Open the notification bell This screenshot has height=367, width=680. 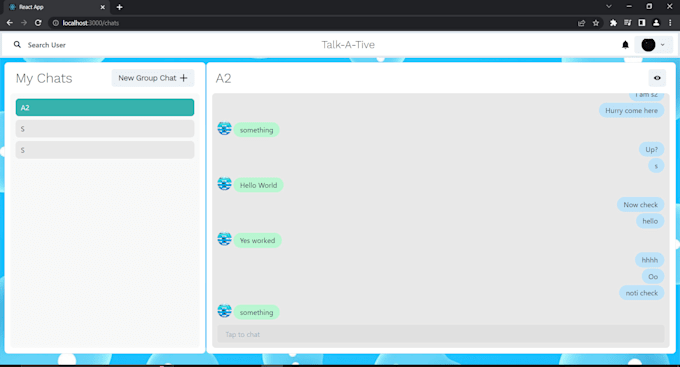pos(625,45)
